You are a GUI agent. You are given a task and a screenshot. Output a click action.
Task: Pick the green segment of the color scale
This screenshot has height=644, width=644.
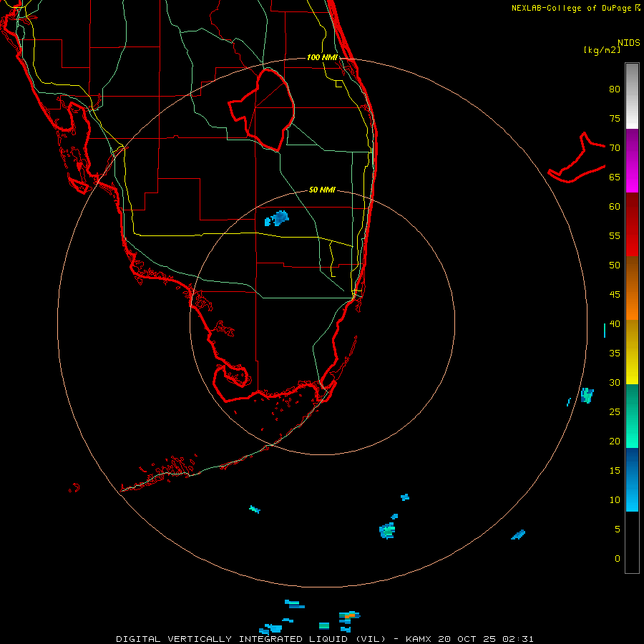point(632,416)
